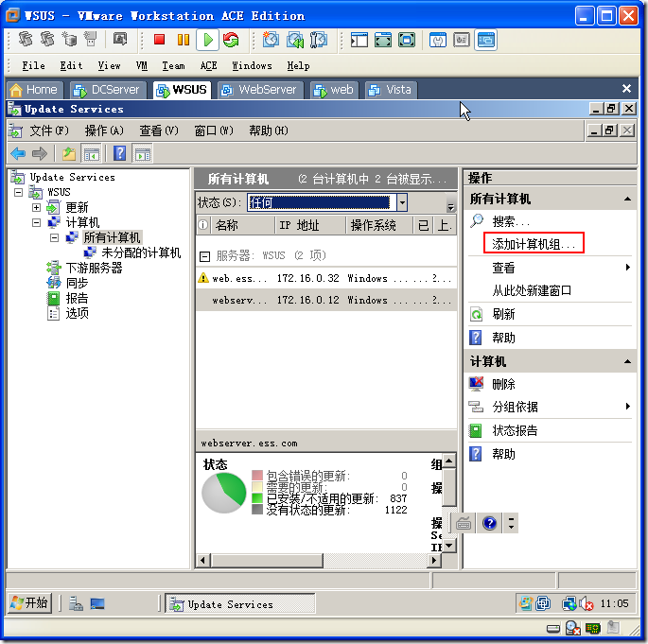Screen dimensions: 648x644
Task: Open the VM menu
Action: pyautogui.click(x=141, y=65)
